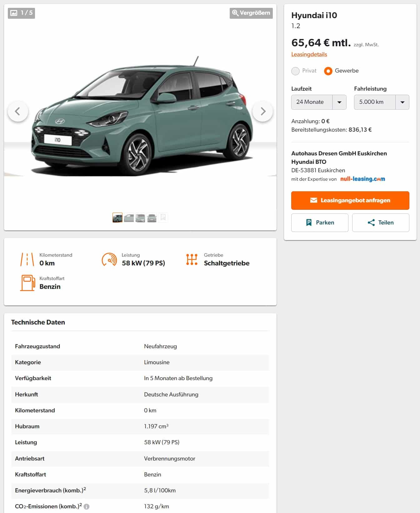
Task: Open the Fahrleistung 5.000 km dropdown
Action: click(x=382, y=102)
